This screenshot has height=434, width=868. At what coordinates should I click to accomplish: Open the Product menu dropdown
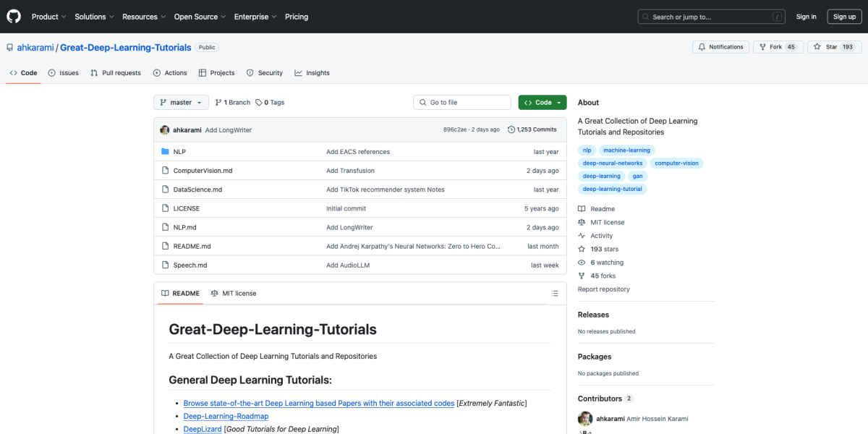(x=48, y=16)
